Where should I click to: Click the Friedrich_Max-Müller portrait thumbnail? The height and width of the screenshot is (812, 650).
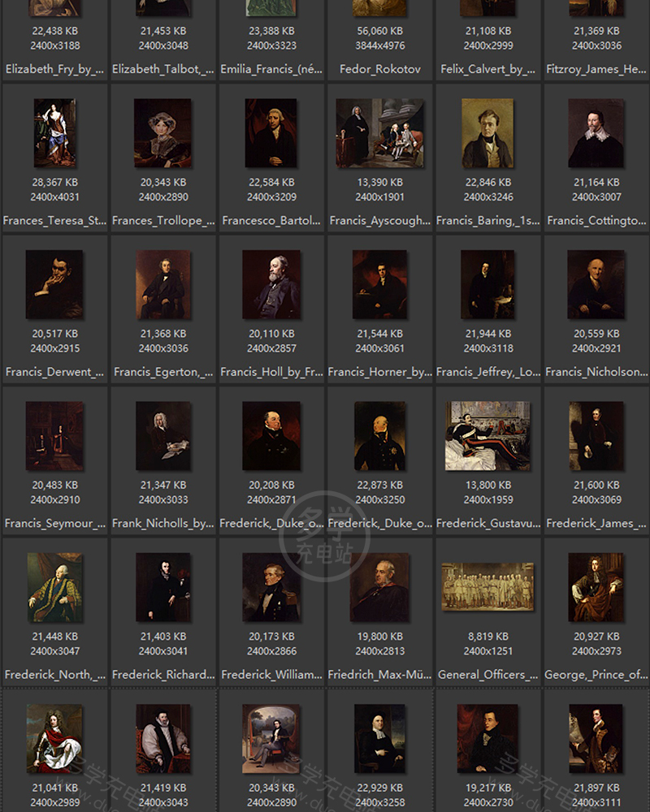[379, 587]
